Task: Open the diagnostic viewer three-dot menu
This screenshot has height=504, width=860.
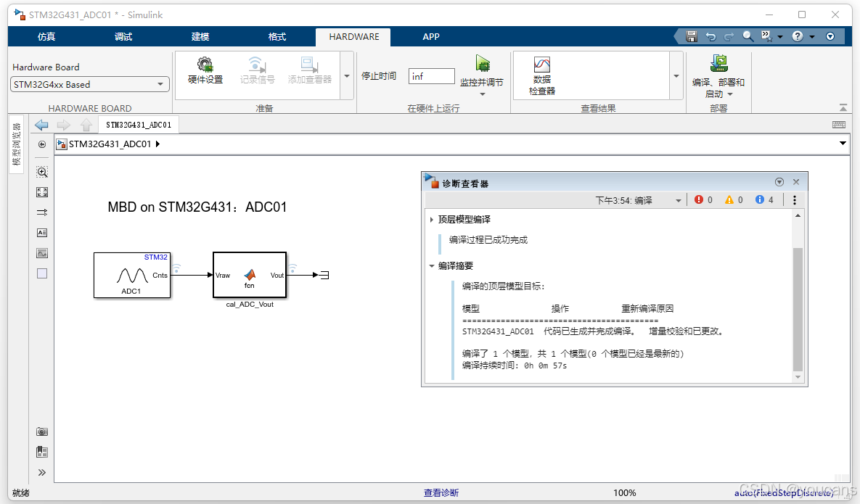Action: pos(794,200)
